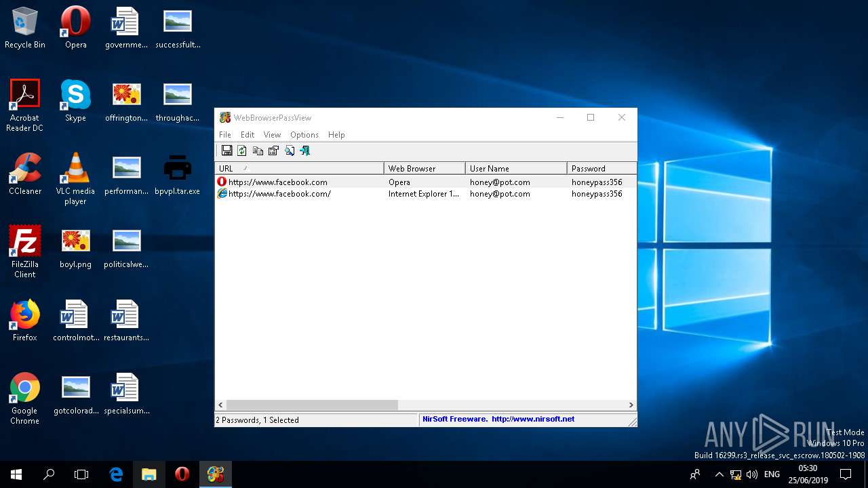Screen dimensions: 868x488
Task: Click the Refresh toolbar icon
Action: pyautogui.click(x=241, y=150)
